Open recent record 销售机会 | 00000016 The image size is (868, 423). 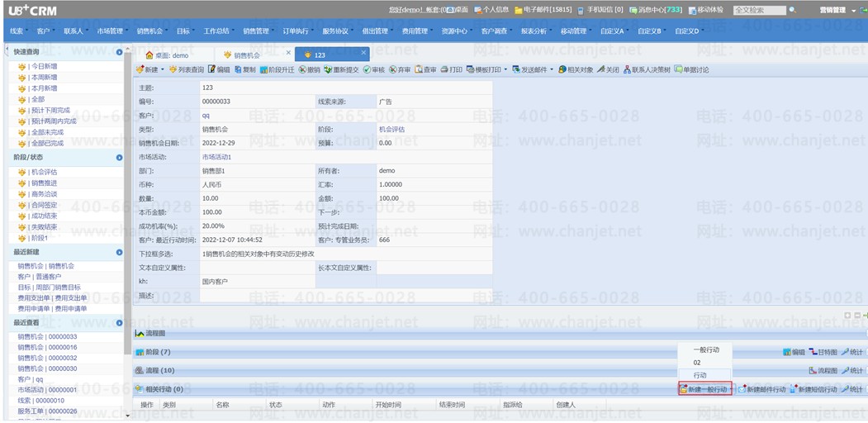pos(47,348)
